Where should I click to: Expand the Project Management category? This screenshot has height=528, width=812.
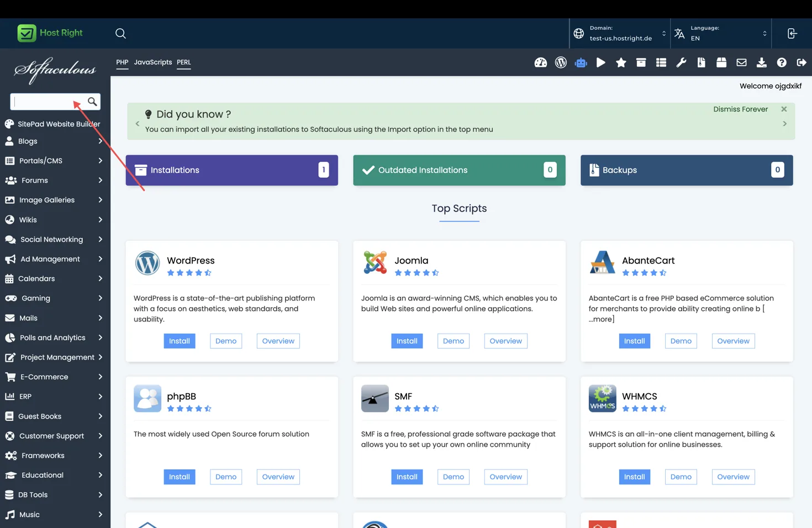click(54, 357)
